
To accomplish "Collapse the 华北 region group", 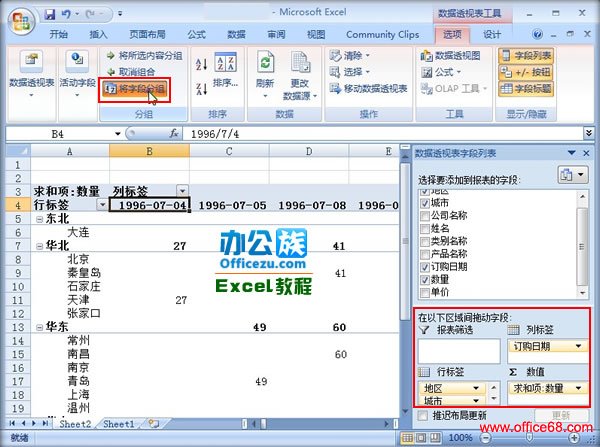I will coord(39,246).
